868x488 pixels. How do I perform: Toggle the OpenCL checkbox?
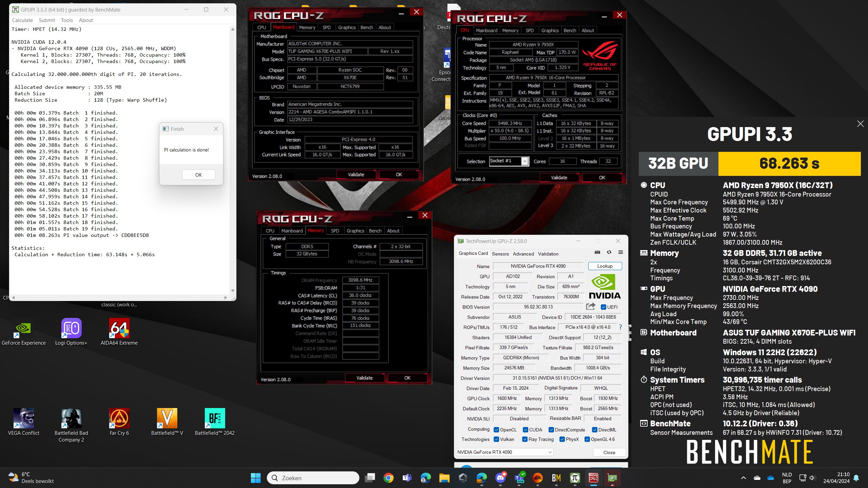click(x=496, y=430)
